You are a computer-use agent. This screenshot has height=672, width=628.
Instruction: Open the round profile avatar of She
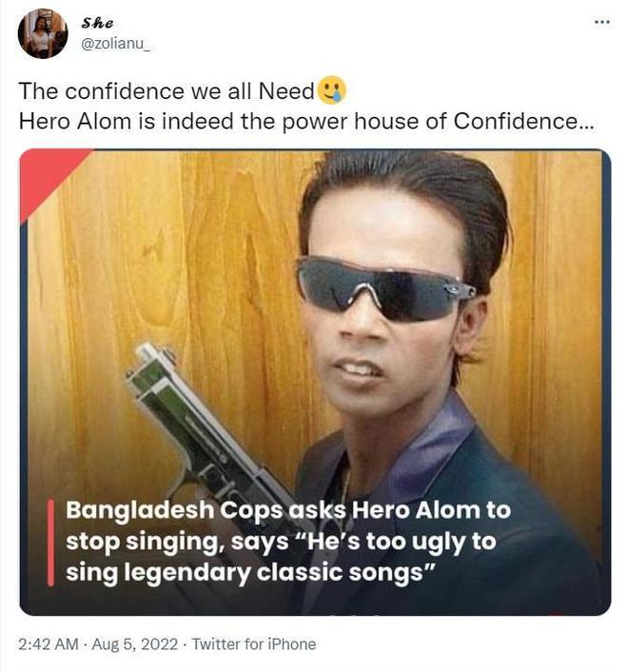click(43, 33)
